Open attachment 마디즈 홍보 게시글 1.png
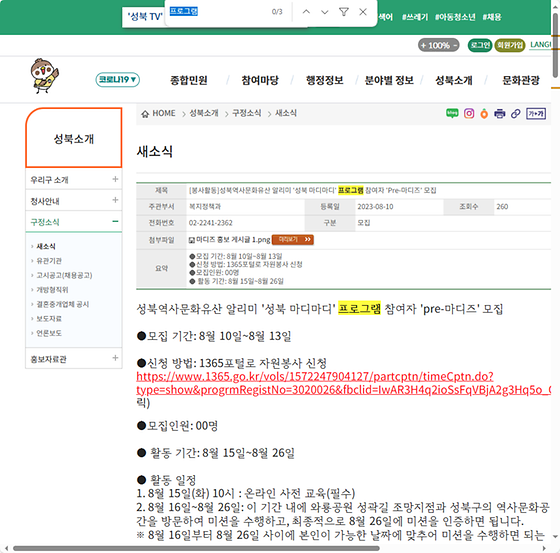The height and width of the screenshot is (553, 560). pyautogui.click(x=232, y=240)
